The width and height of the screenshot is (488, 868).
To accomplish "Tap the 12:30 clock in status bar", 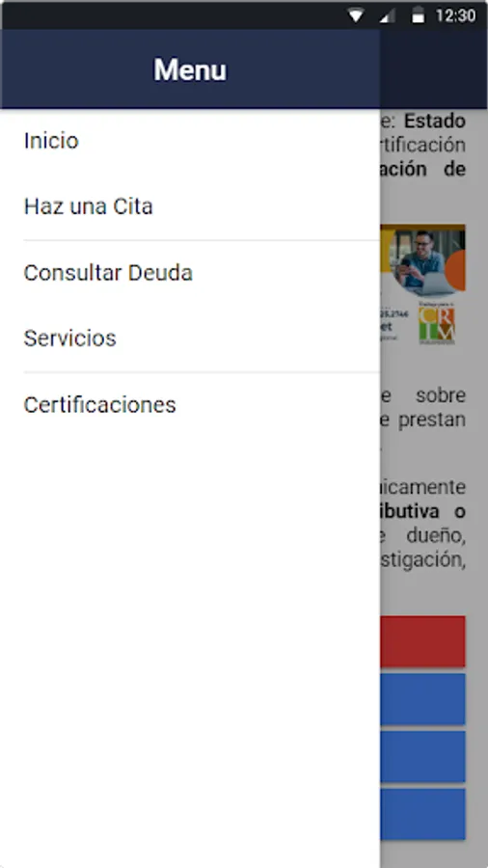I will [455, 15].
